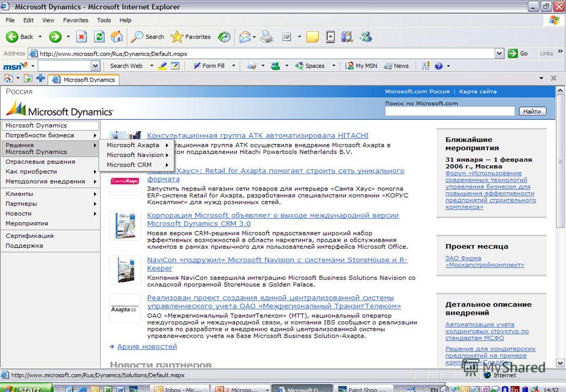Image resolution: width=566 pixels, height=392 pixels.
Task: Click the Axapta 3.0 news thumbnail
Action: point(125,308)
